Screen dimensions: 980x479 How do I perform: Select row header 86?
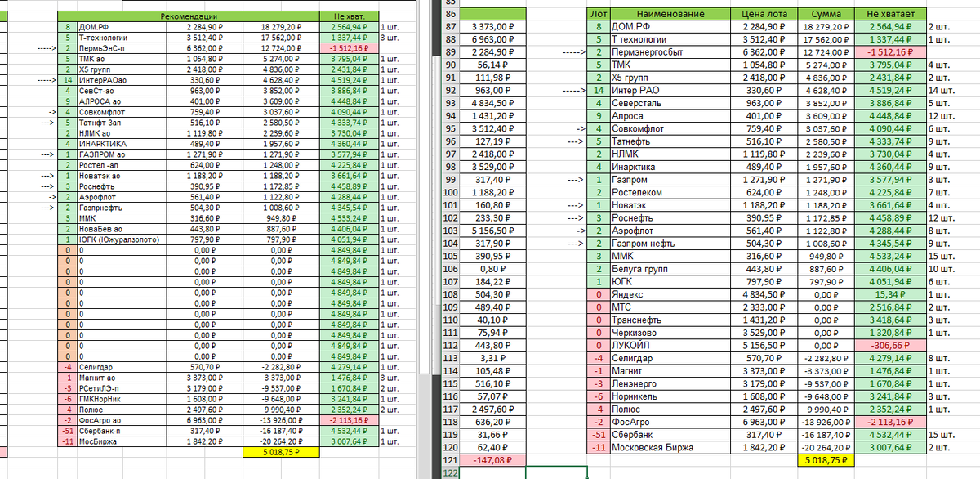(x=450, y=15)
